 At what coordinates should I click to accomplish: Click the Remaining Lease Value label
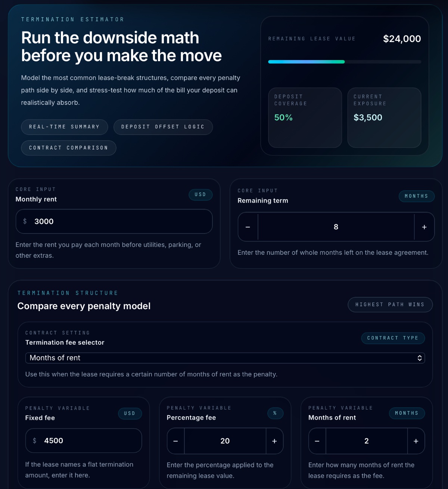pyautogui.click(x=312, y=39)
